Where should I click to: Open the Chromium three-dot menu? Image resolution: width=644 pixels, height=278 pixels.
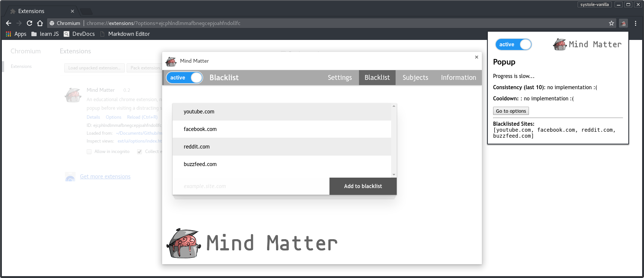tap(635, 23)
